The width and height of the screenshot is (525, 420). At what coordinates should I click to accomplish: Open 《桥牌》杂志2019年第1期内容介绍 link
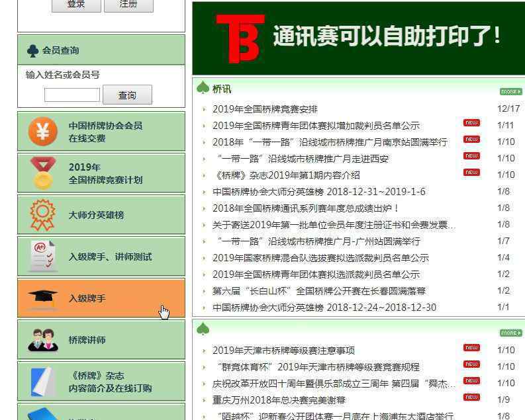tap(287, 175)
